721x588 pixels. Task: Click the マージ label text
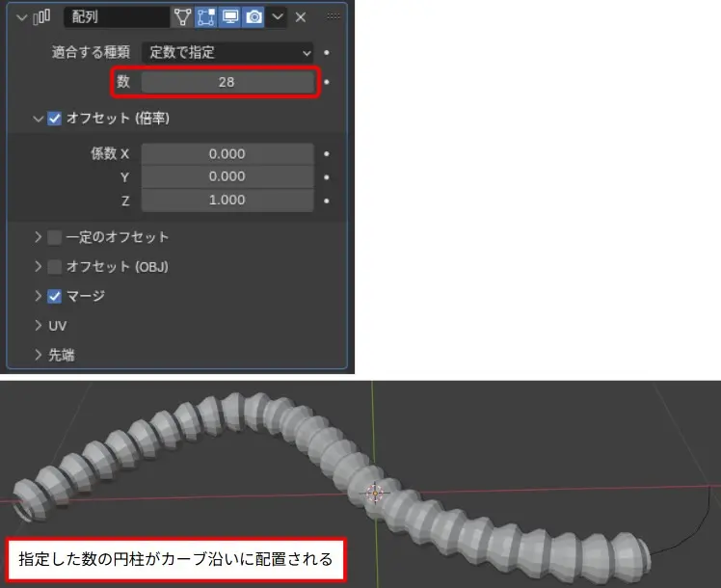[x=86, y=296]
